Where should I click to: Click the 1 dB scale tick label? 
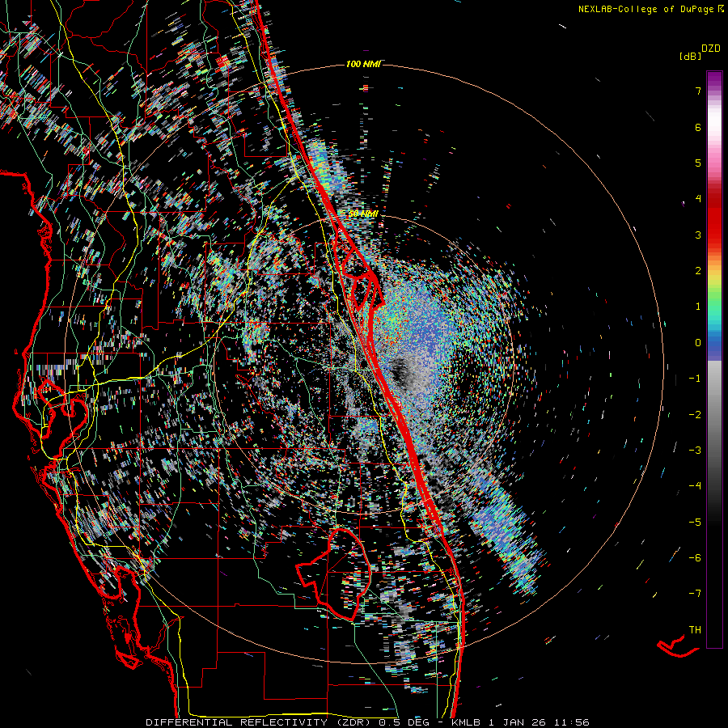(698, 307)
